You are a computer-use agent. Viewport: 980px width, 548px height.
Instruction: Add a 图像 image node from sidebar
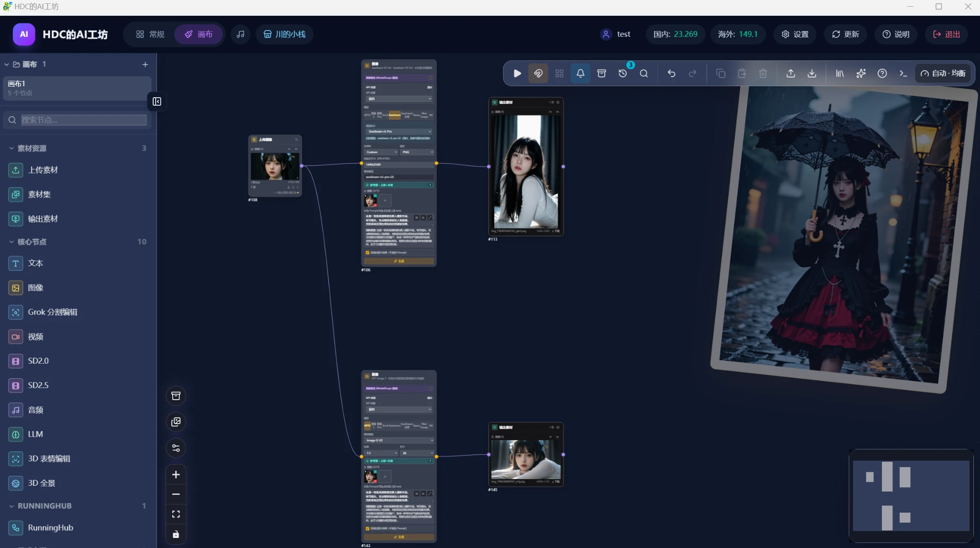point(77,288)
